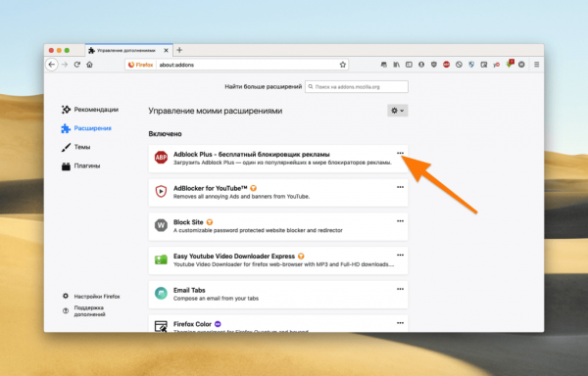
Task: Click the forward navigation arrow
Action: tap(65, 65)
